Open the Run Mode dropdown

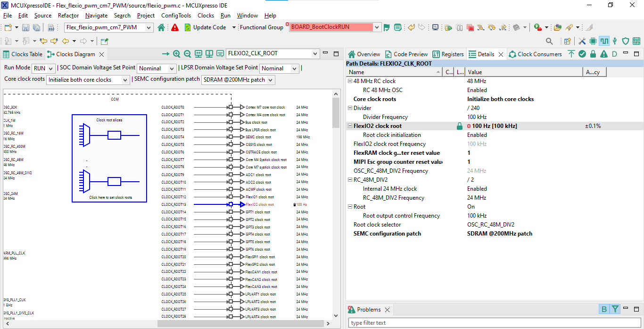click(51, 67)
